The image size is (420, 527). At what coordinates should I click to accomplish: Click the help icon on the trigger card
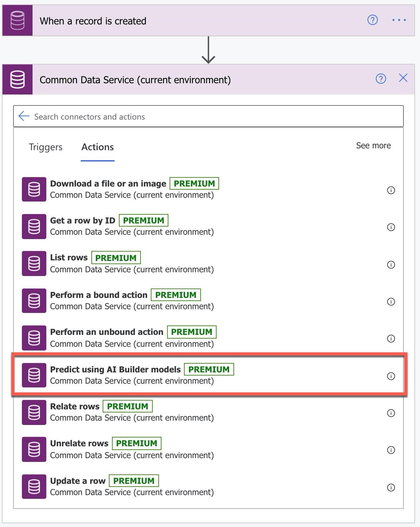(372, 20)
